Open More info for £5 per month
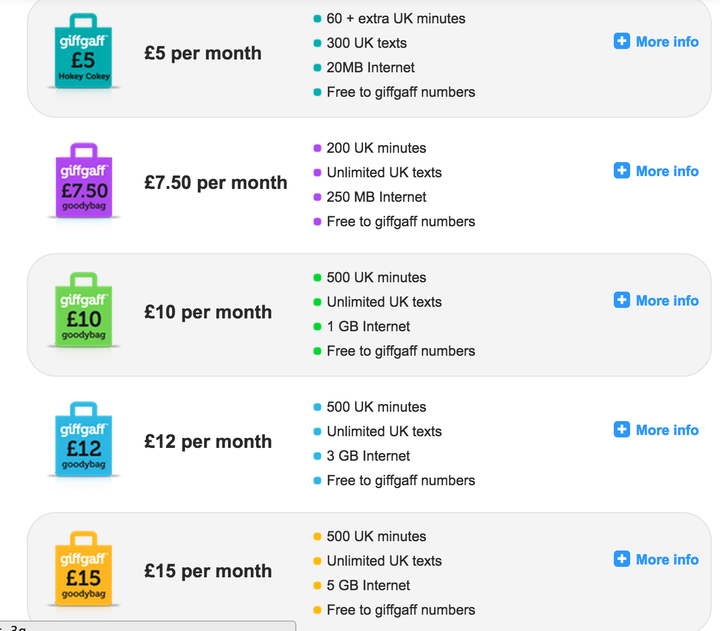This screenshot has width=720, height=631. (667, 42)
